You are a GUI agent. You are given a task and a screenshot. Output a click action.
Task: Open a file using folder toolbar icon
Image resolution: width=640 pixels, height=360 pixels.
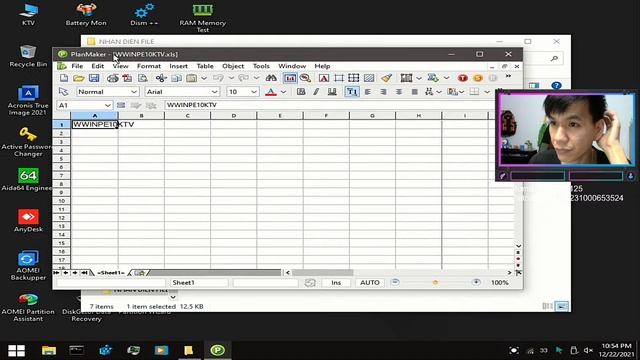pos(79,78)
